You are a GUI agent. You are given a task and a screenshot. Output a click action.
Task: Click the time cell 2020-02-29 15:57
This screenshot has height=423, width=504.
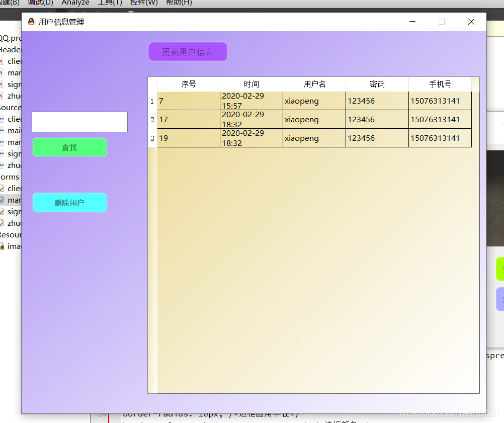[x=251, y=101]
